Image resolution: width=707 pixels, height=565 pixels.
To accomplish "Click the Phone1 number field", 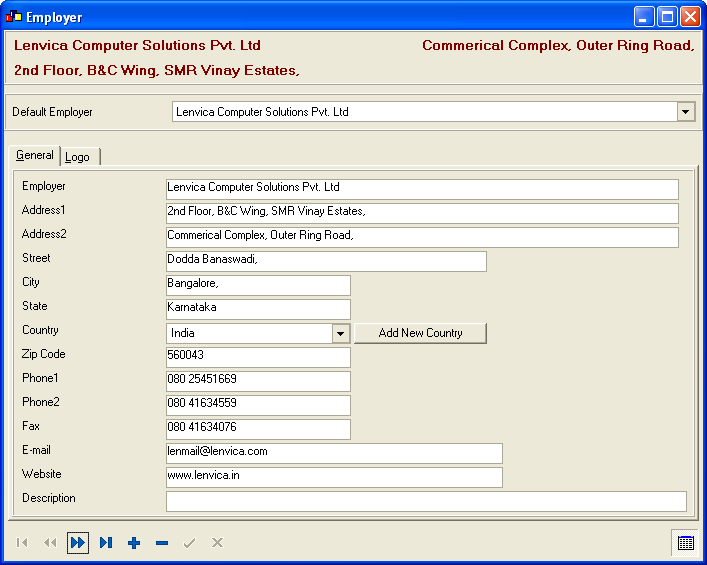I will pyautogui.click(x=258, y=381).
